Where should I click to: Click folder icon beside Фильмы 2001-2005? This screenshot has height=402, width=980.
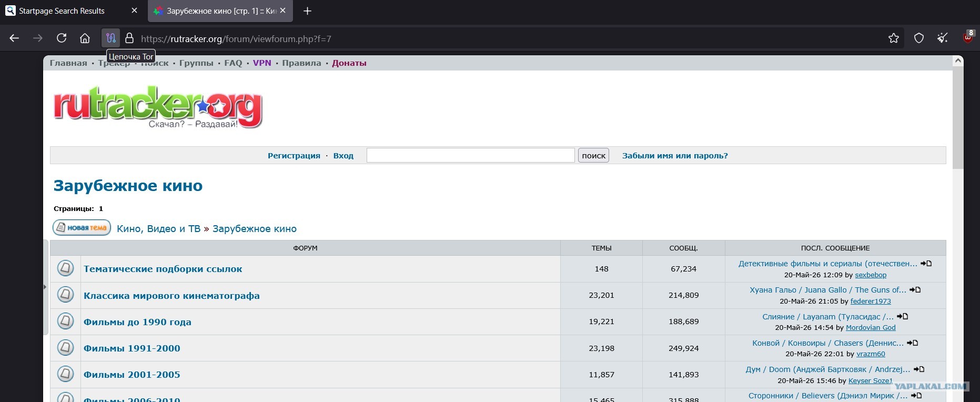[65, 374]
